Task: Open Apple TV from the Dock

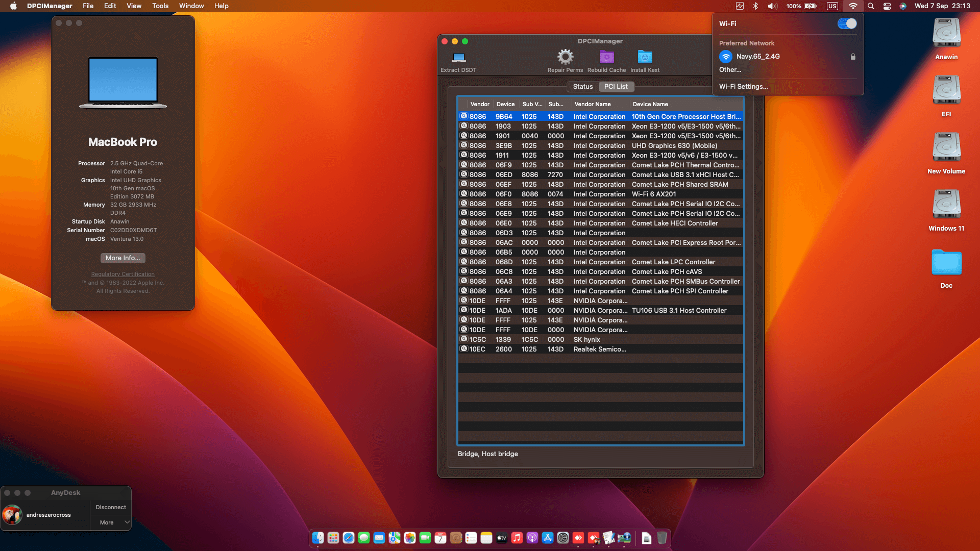Action: point(502,538)
